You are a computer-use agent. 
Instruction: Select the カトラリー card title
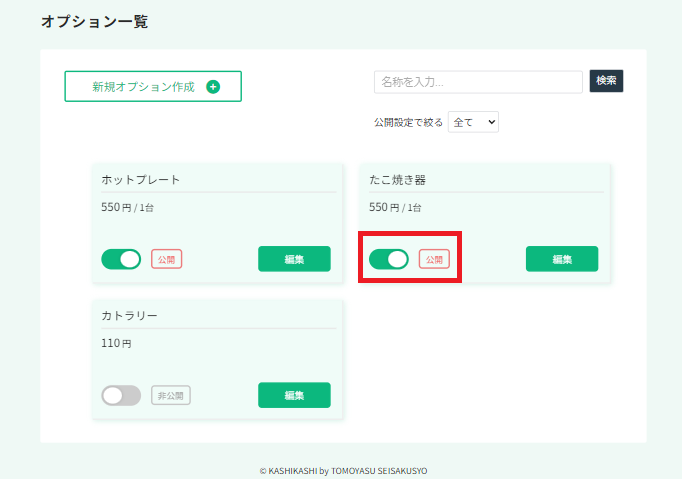[x=129, y=315]
